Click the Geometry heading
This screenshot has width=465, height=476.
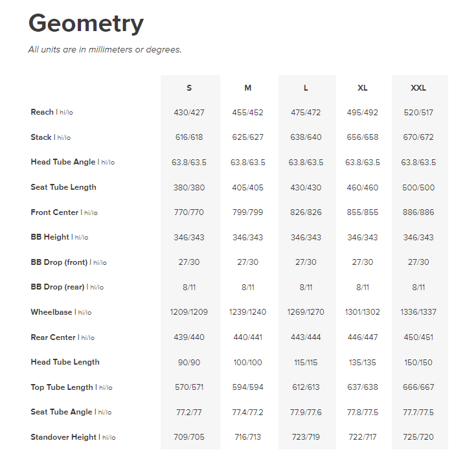[x=86, y=24]
